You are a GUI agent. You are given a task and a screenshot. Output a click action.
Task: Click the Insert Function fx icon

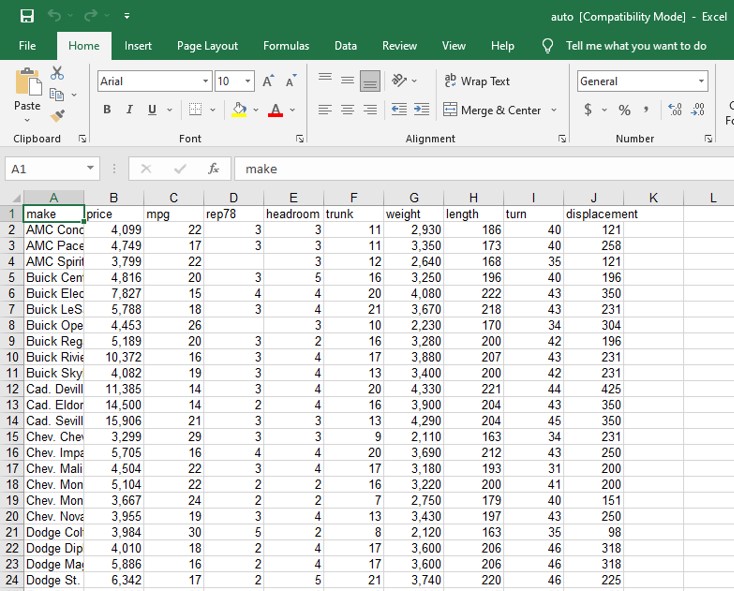(213, 169)
